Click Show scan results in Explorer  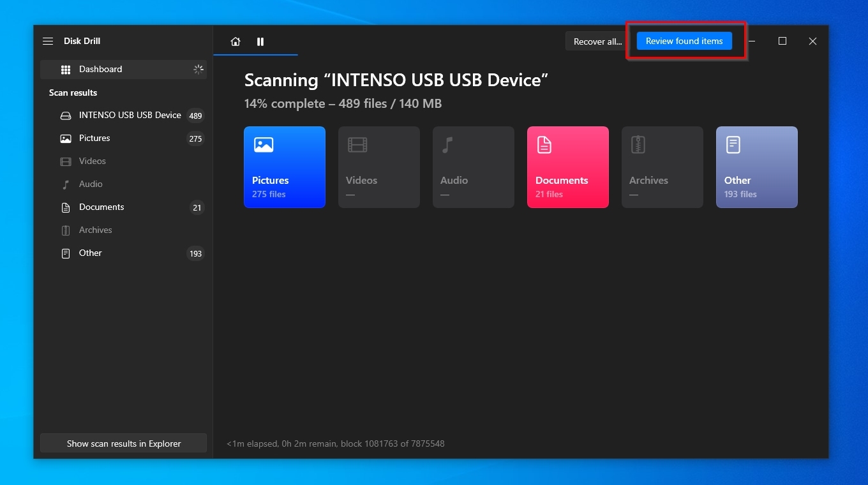[123, 444]
